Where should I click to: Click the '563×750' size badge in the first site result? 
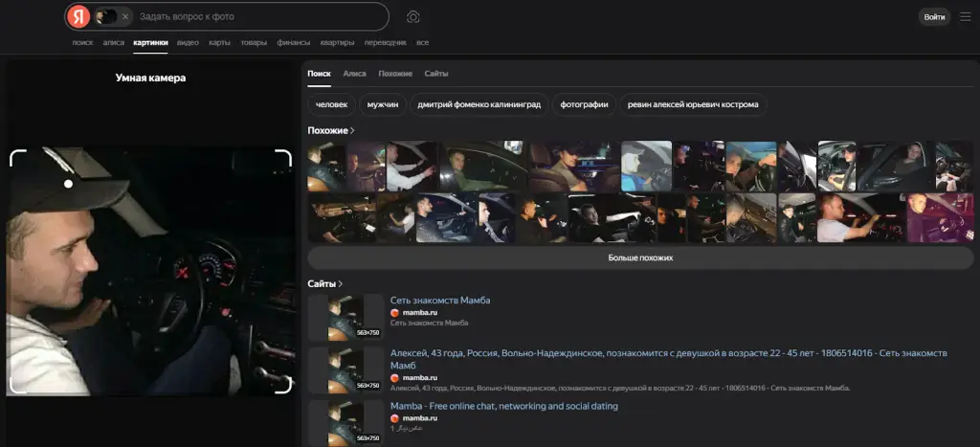tap(368, 333)
